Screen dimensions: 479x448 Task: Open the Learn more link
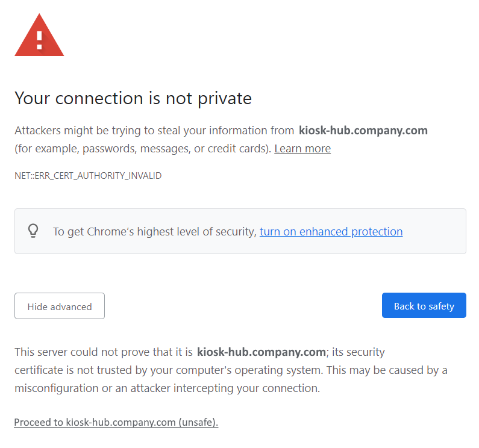[302, 149]
